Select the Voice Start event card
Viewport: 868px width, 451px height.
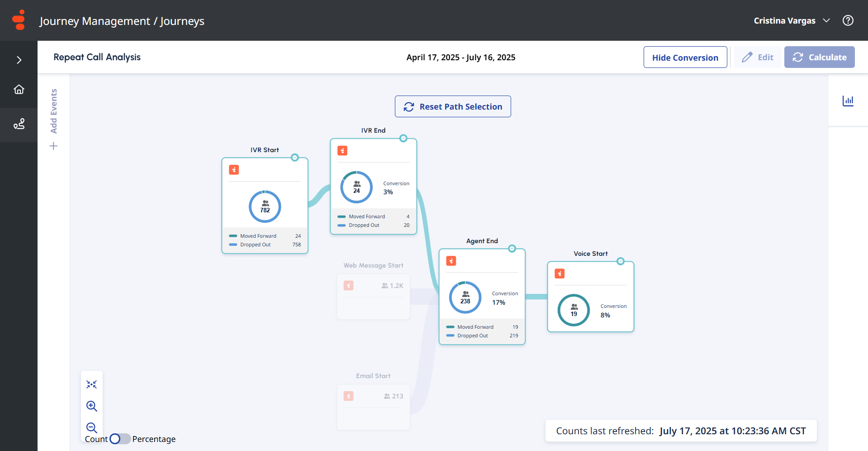[591, 297]
